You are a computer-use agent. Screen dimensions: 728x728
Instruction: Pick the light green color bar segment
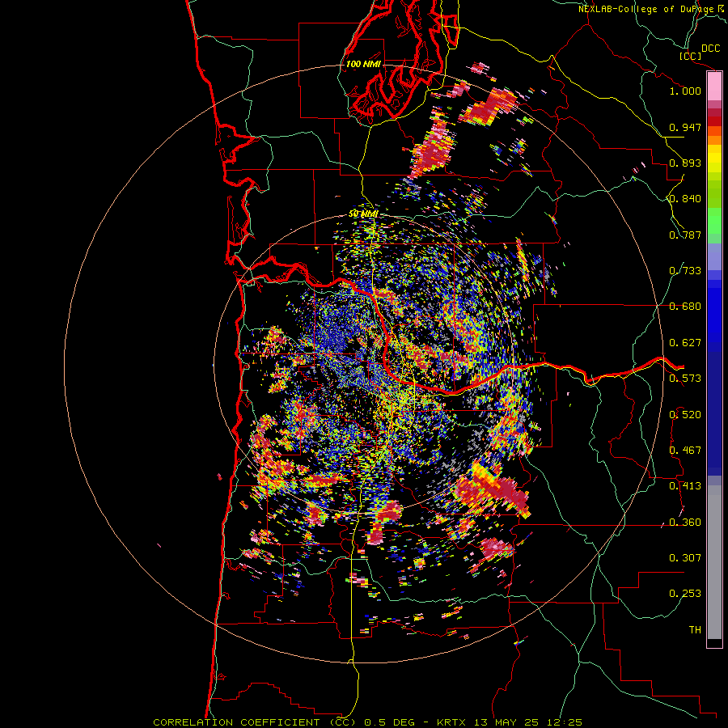tap(714, 221)
